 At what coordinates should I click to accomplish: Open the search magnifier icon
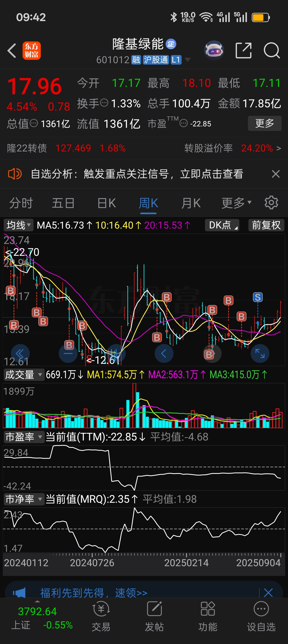tap(272, 50)
